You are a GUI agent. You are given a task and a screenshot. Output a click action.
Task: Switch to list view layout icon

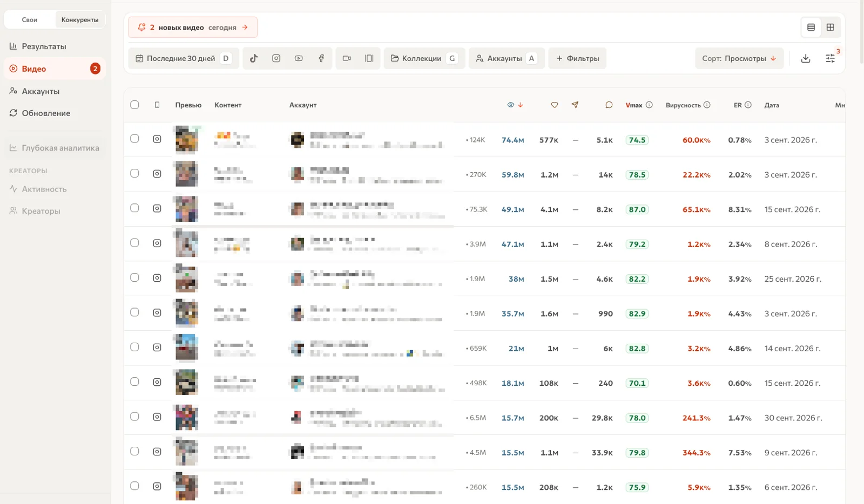tap(811, 28)
